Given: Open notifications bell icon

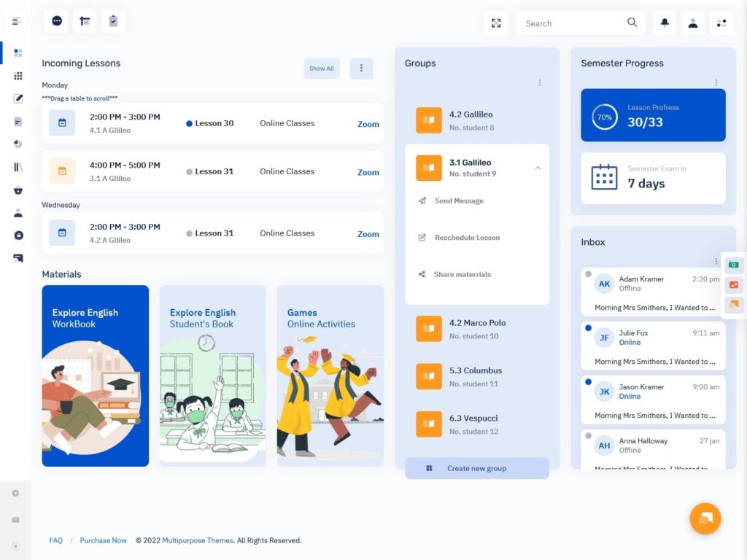Looking at the screenshot, I should pyautogui.click(x=665, y=23).
